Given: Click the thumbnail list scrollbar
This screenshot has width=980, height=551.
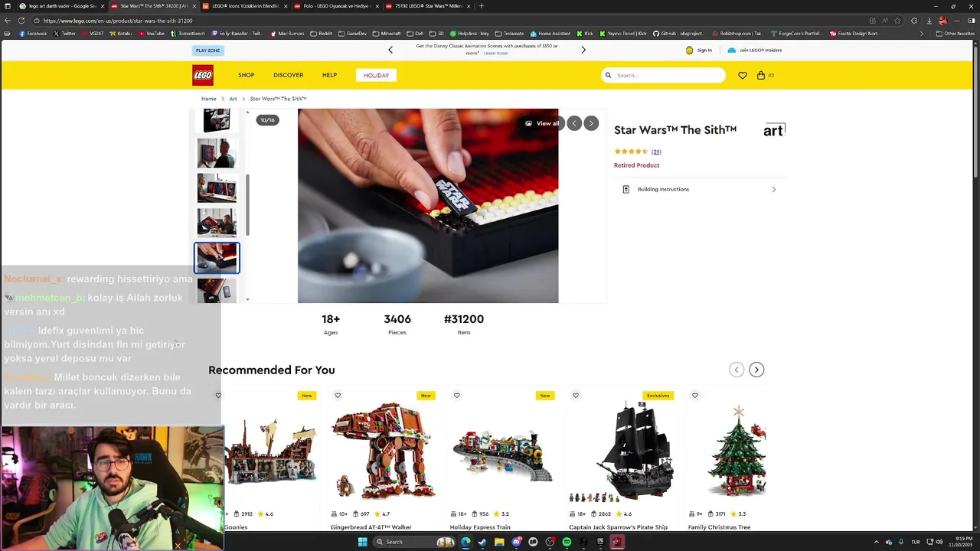Looking at the screenshot, I should tap(247, 204).
